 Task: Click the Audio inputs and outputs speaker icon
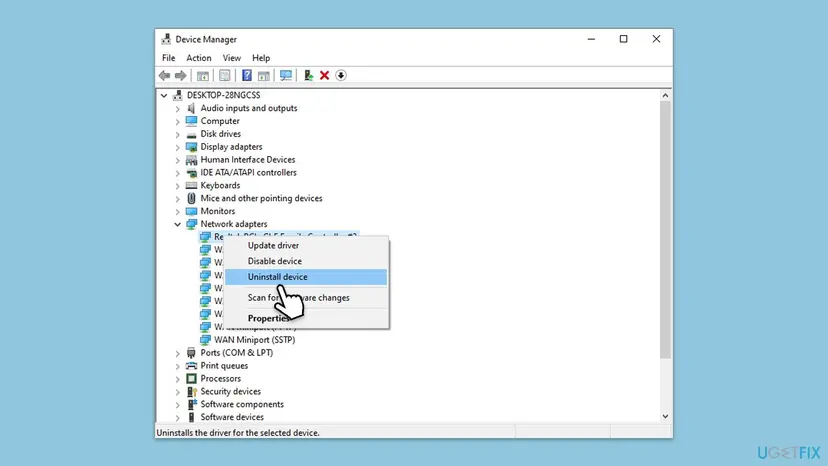[191, 108]
